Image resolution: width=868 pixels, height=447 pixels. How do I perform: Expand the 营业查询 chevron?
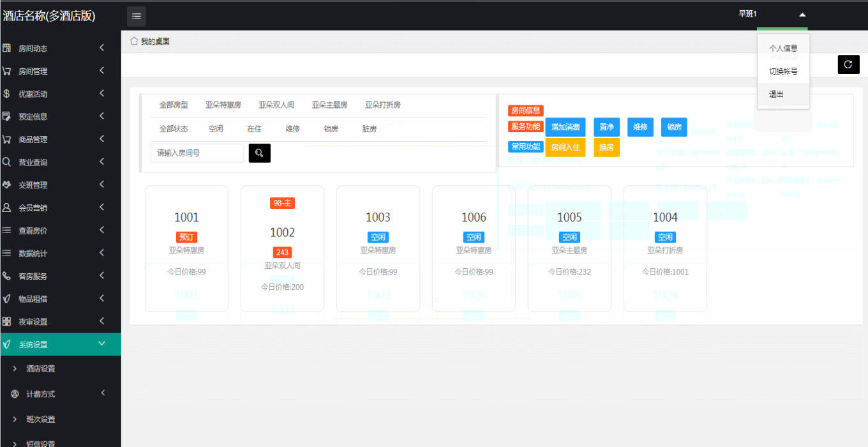[x=102, y=162]
